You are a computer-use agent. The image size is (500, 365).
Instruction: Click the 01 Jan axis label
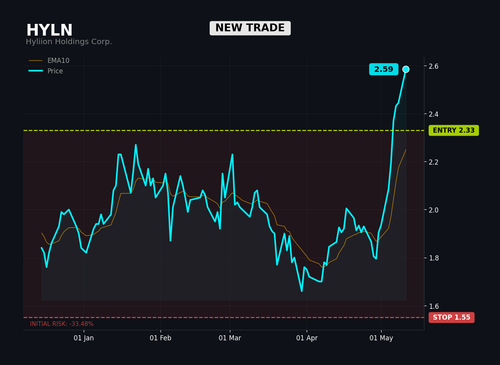tap(84, 338)
